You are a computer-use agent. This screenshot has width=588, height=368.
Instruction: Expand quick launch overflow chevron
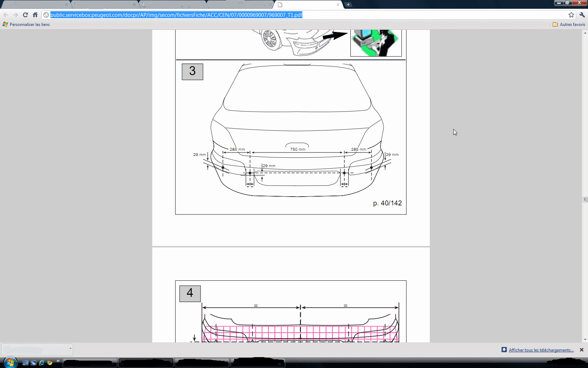coord(58,361)
